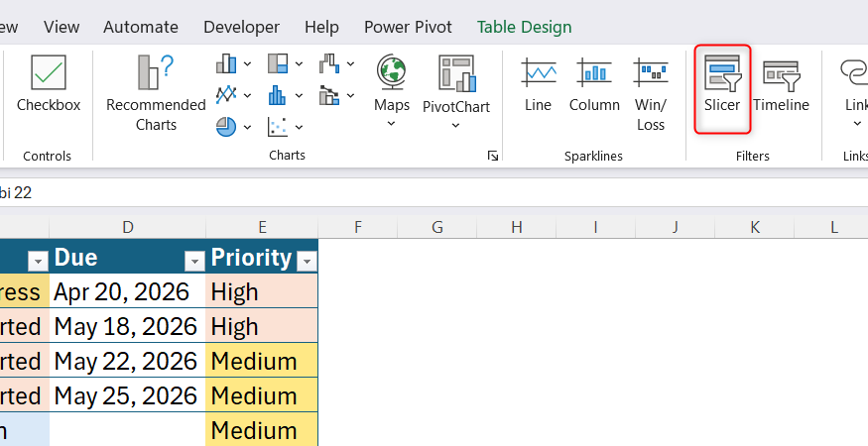Click the Maps globe icon
Viewport: 868px width, 446px height.
[x=392, y=73]
